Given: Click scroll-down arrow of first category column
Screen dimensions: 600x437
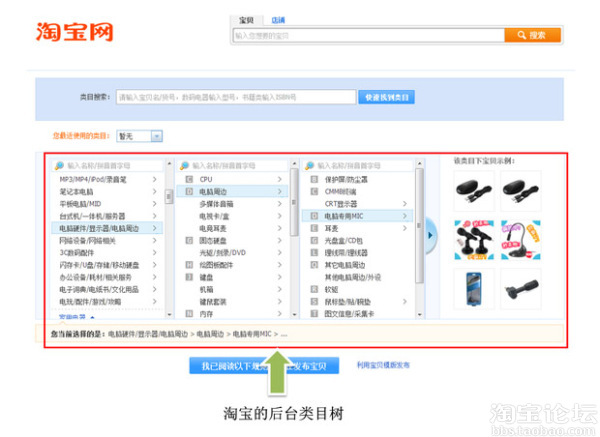Looking at the screenshot, I should (x=169, y=315).
